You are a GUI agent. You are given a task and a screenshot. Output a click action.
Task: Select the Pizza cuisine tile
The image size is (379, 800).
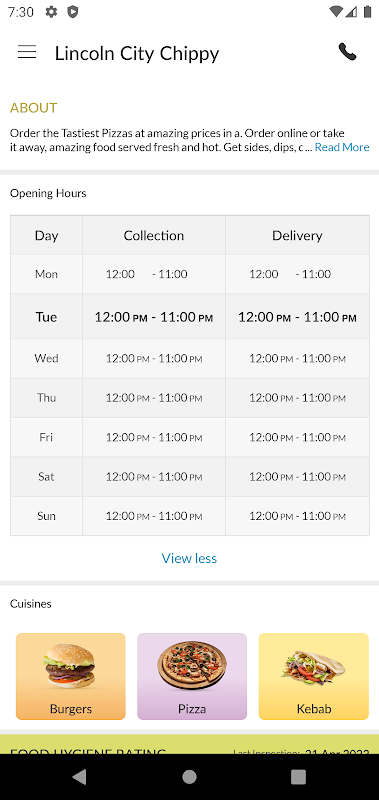[192, 676]
